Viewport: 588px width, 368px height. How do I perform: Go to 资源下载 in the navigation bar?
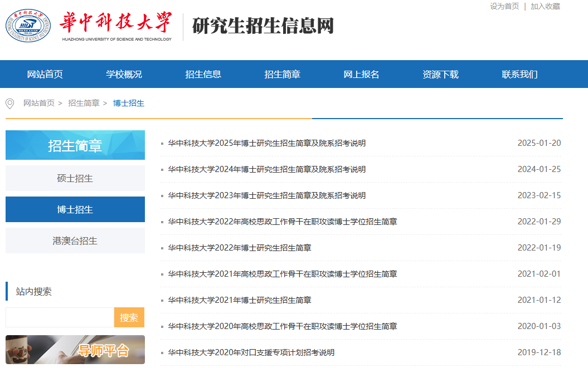[441, 74]
